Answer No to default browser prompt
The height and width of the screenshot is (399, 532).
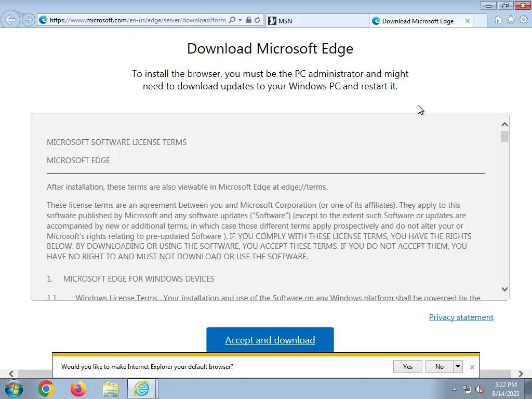click(440, 366)
